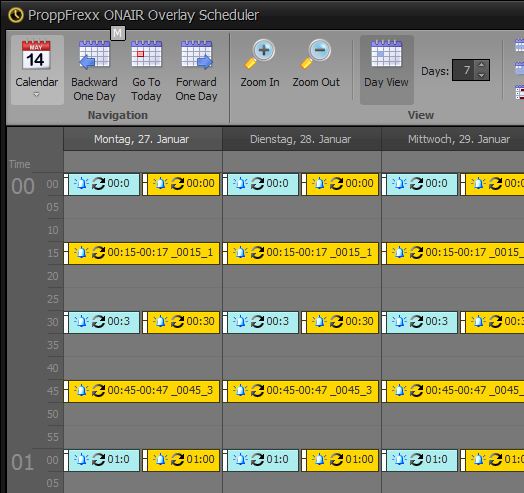Open Tuesday yellow 01:00 entry

pos(340,460)
